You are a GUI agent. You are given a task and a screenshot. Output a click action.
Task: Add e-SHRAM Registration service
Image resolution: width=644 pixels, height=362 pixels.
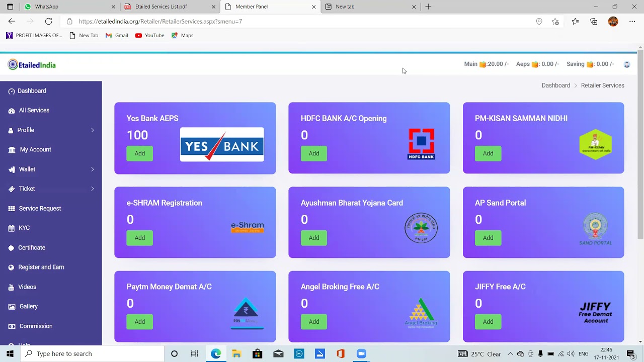click(x=140, y=238)
